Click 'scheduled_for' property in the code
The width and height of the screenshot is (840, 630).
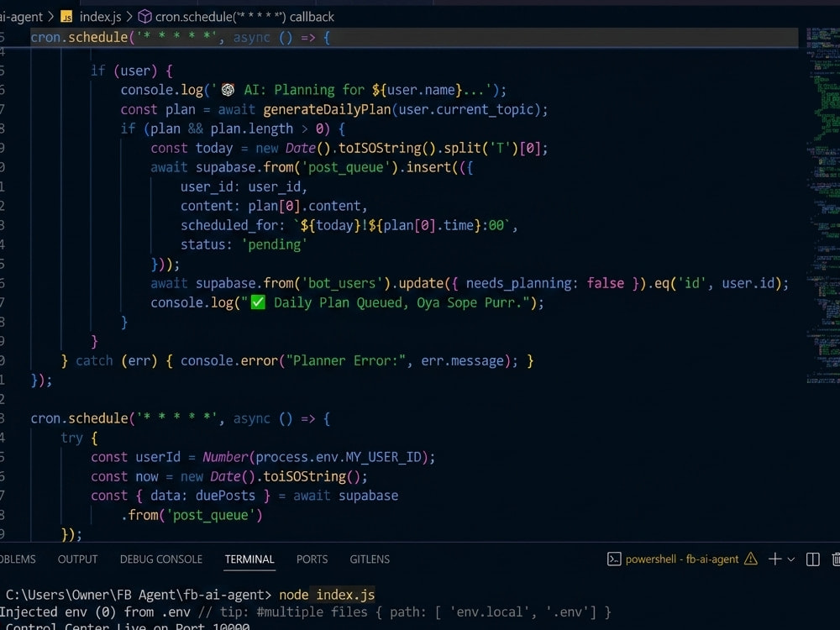point(228,225)
